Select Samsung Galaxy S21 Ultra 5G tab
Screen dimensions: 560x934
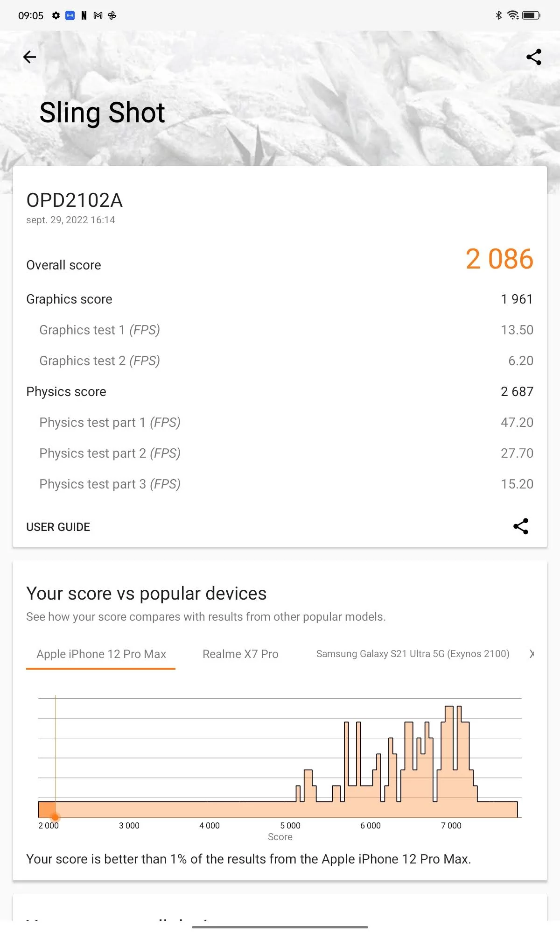tap(413, 654)
